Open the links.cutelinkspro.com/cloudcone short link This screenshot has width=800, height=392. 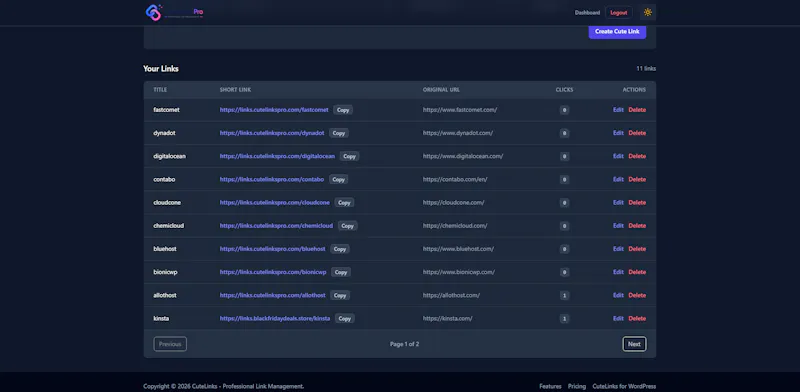click(x=275, y=203)
